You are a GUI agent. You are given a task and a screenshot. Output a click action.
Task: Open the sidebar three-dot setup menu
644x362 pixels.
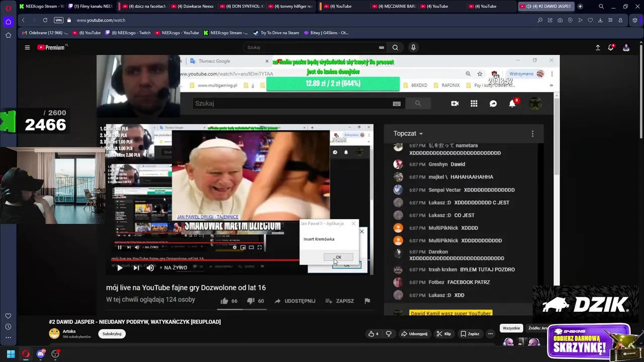(x=8, y=338)
